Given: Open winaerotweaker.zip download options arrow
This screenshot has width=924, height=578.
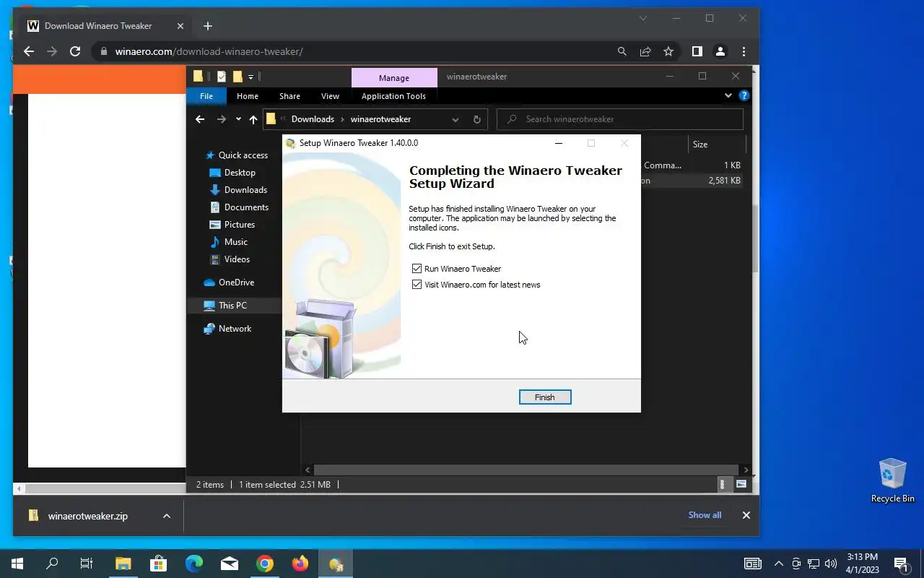Looking at the screenshot, I should click(x=167, y=516).
